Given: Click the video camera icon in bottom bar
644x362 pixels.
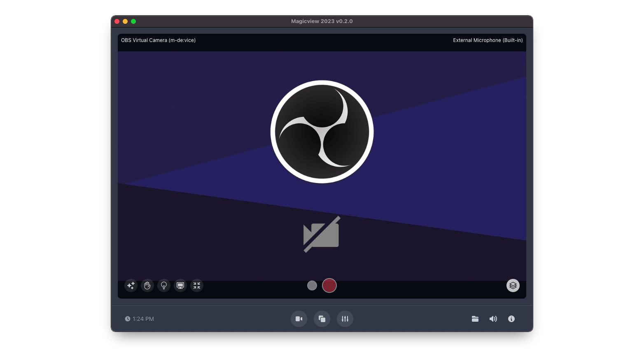Looking at the screenshot, I should tap(299, 319).
